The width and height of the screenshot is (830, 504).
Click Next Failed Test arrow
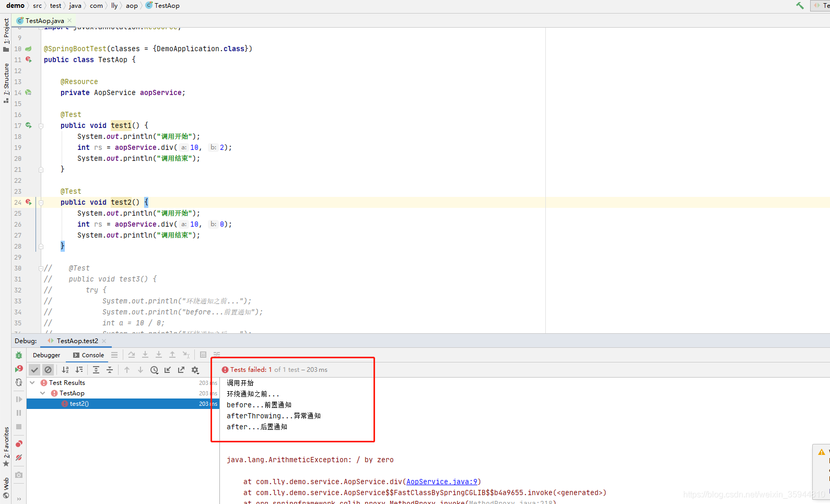pos(141,370)
